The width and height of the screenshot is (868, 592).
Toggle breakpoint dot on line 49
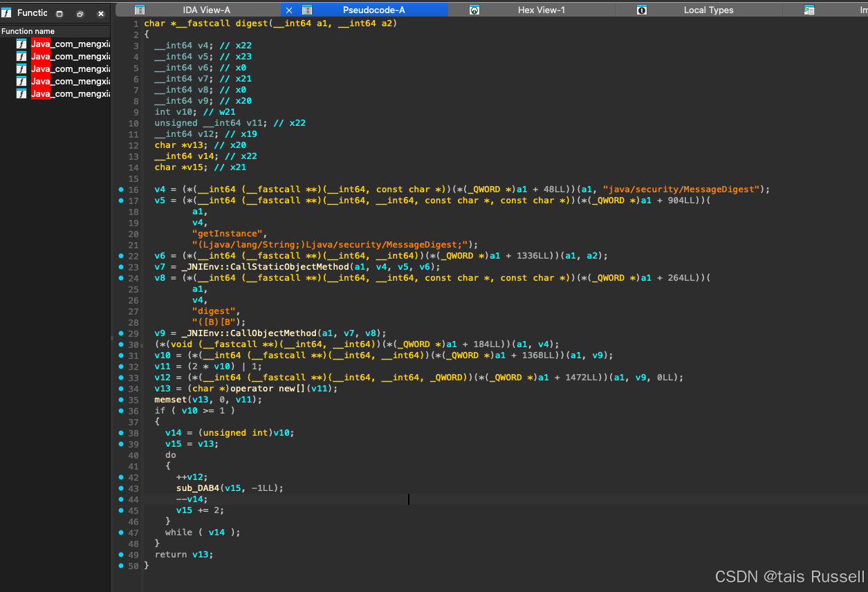tap(121, 555)
